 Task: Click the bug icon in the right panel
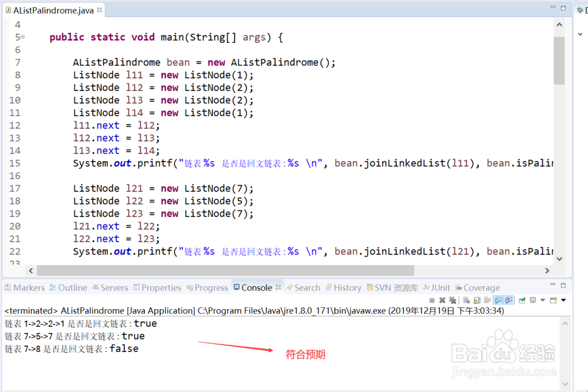(580, 11)
